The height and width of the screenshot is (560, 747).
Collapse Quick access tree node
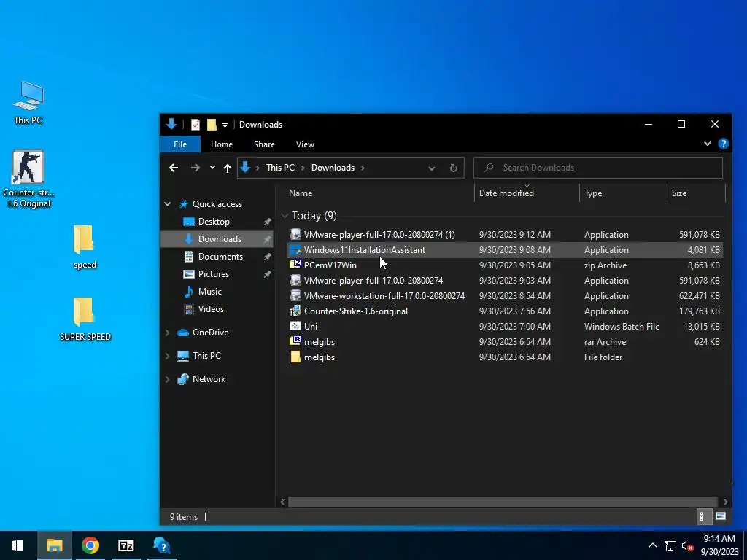coord(168,204)
